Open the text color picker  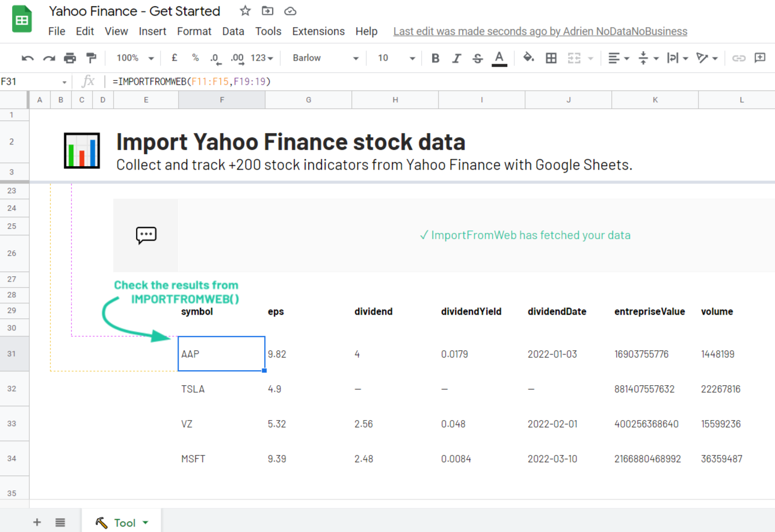tap(499, 58)
